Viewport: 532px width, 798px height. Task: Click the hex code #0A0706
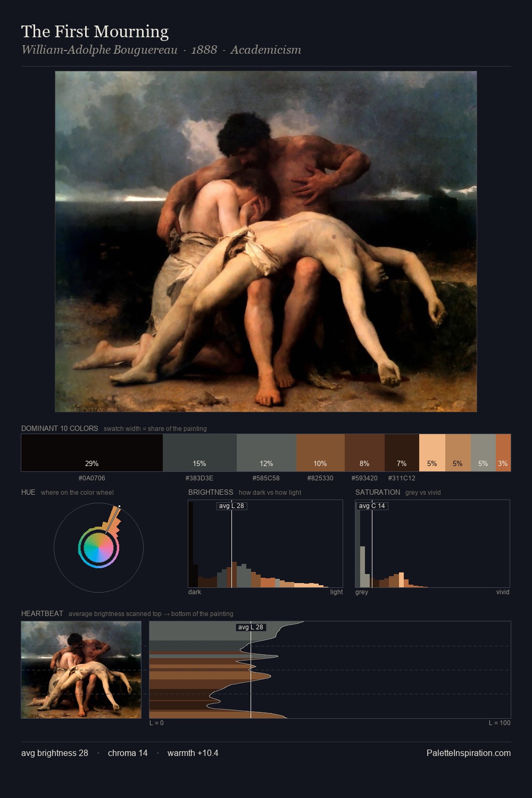[x=92, y=478]
